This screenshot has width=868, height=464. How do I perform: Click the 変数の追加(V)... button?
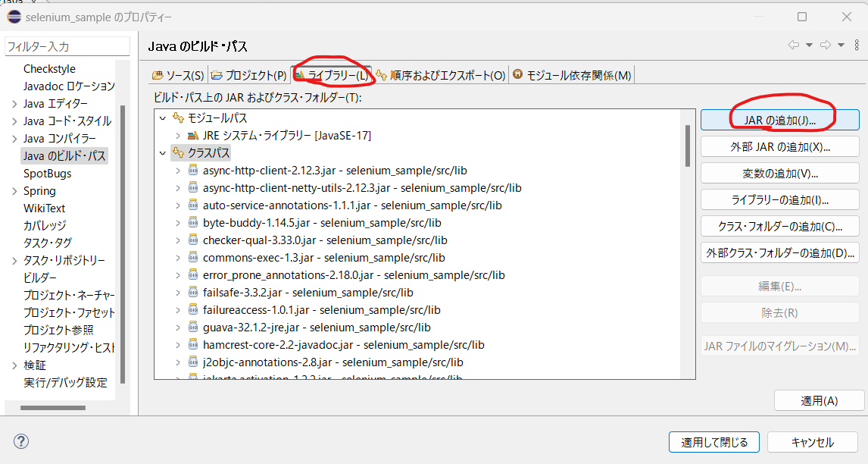pyautogui.click(x=779, y=174)
